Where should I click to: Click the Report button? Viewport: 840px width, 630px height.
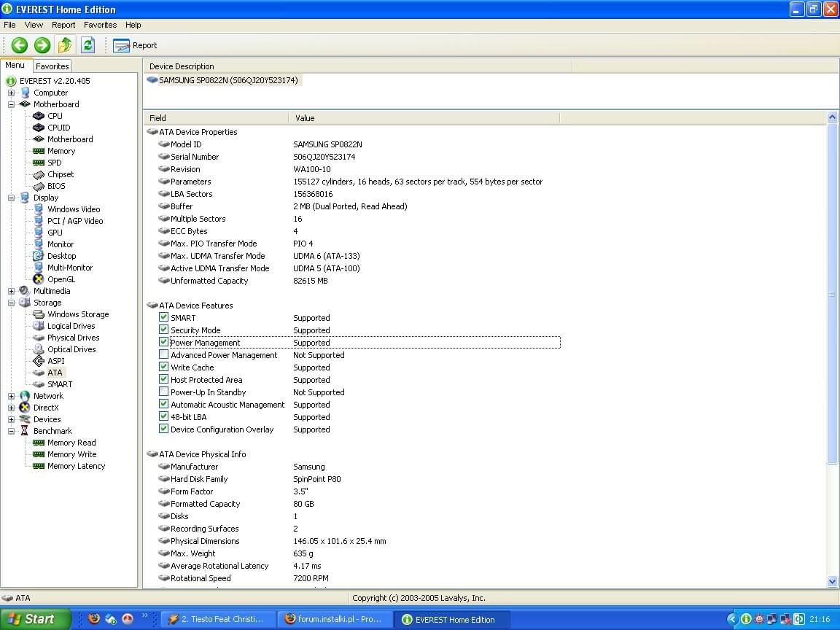pyautogui.click(x=135, y=45)
